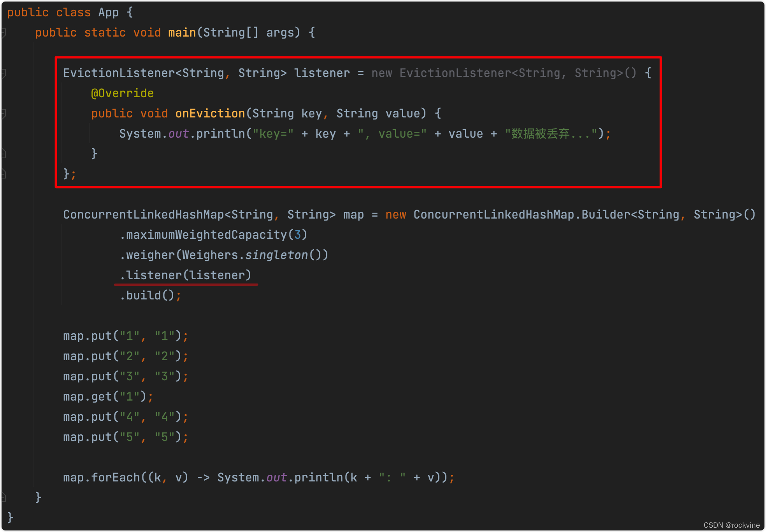The width and height of the screenshot is (766, 532).
Task: Click the maximumWeightedCapacity method call
Action: coord(206,235)
